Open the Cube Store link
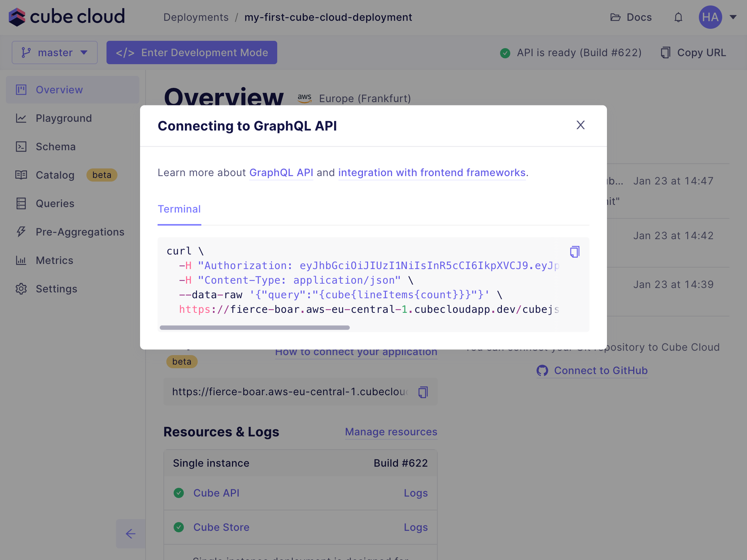Viewport: 747px width, 560px height. pos(221,527)
